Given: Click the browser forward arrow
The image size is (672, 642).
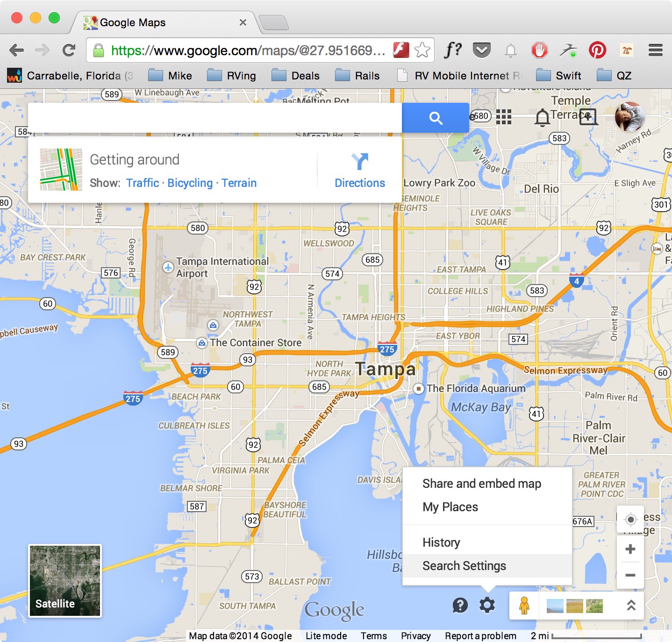Looking at the screenshot, I should pyautogui.click(x=43, y=50).
